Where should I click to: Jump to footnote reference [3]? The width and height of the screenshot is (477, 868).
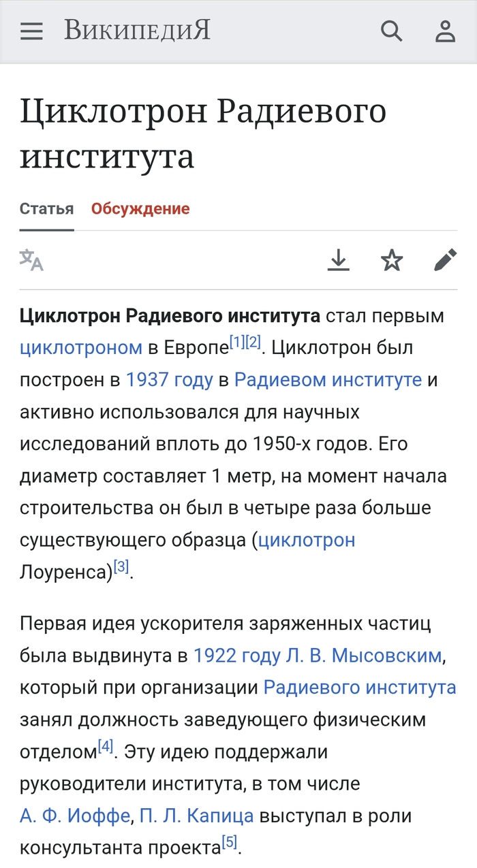pos(121,567)
